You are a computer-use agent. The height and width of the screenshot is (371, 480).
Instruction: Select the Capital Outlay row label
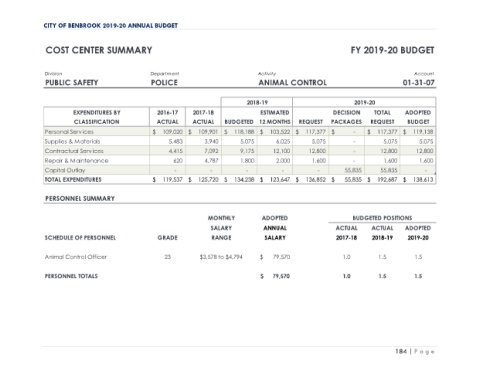click(65, 170)
